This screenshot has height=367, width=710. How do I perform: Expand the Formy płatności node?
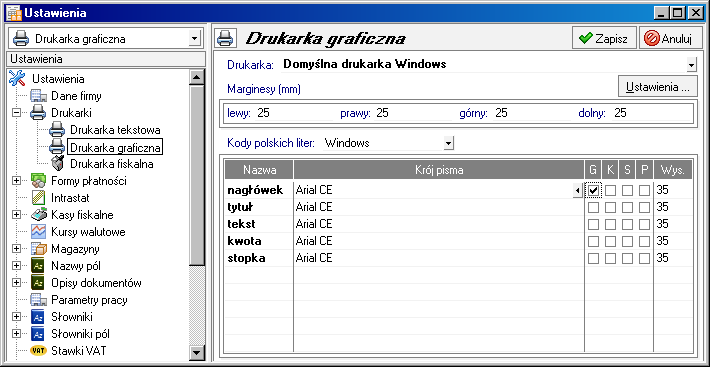(x=17, y=181)
